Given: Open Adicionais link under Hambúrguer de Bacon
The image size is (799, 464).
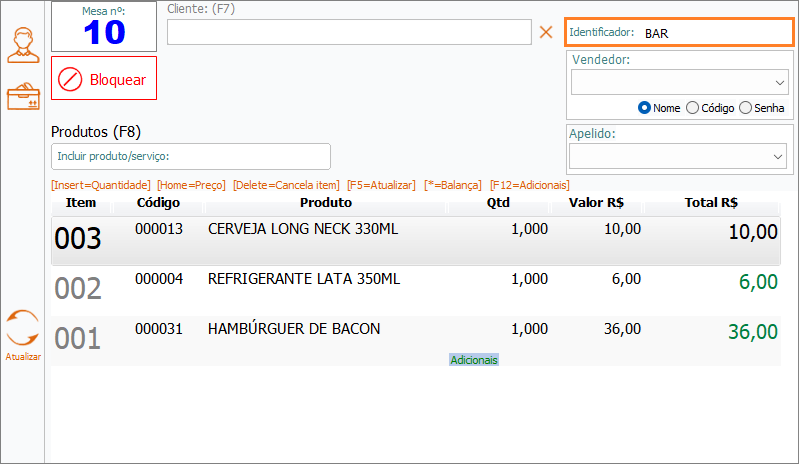Looking at the screenshot, I should click(474, 360).
